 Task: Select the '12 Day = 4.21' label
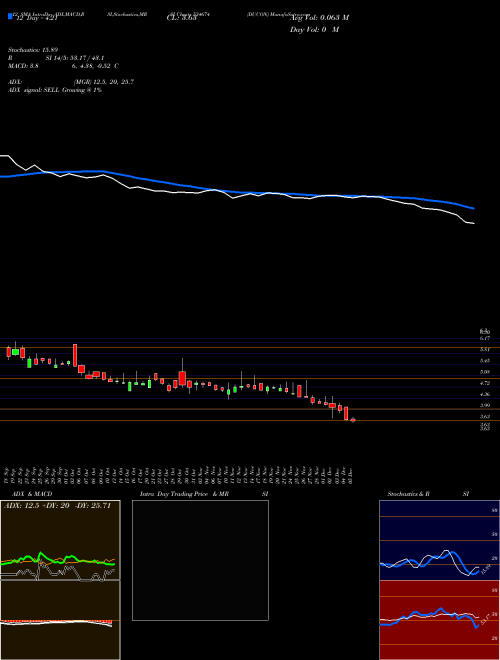coord(35,19)
